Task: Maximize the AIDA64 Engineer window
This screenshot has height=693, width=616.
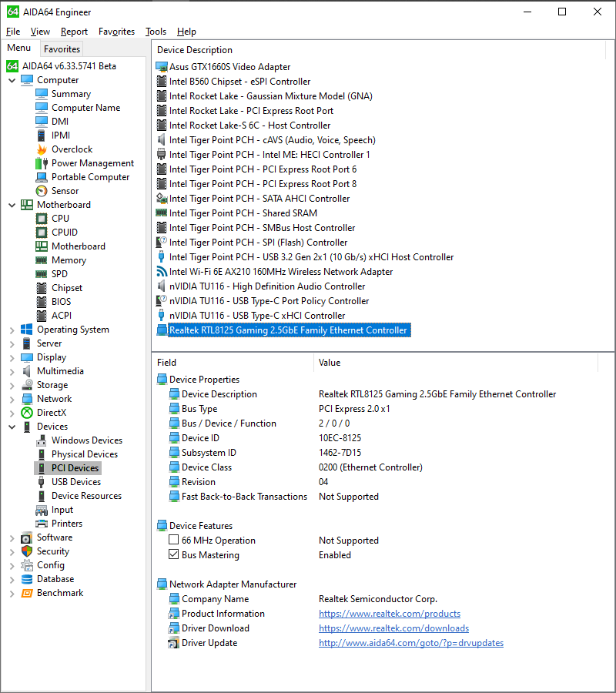Action: pyautogui.click(x=562, y=12)
